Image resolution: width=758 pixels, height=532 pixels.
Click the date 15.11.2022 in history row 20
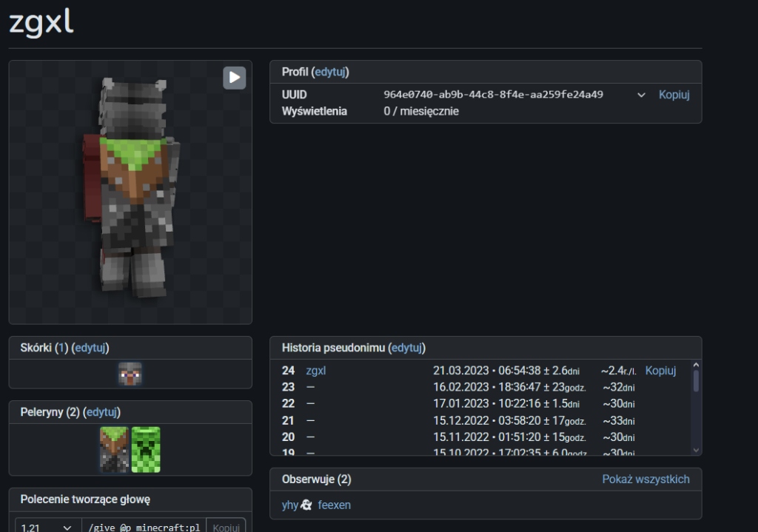[x=461, y=437]
